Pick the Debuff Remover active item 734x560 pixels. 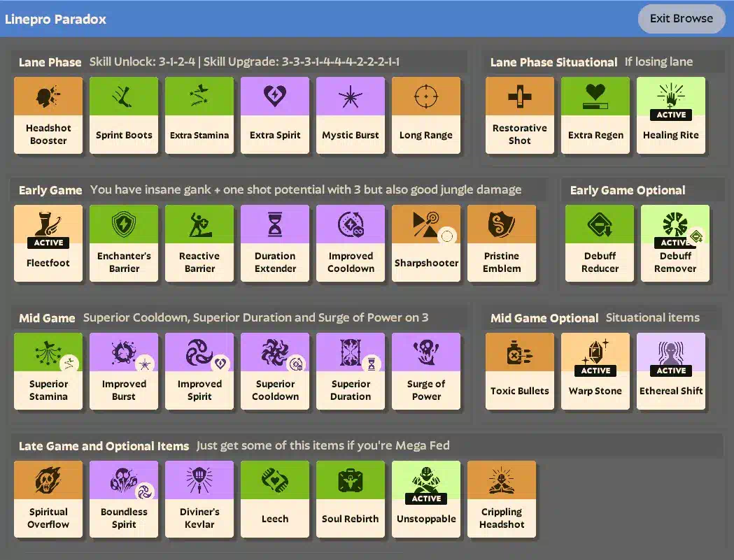pyautogui.click(x=675, y=243)
